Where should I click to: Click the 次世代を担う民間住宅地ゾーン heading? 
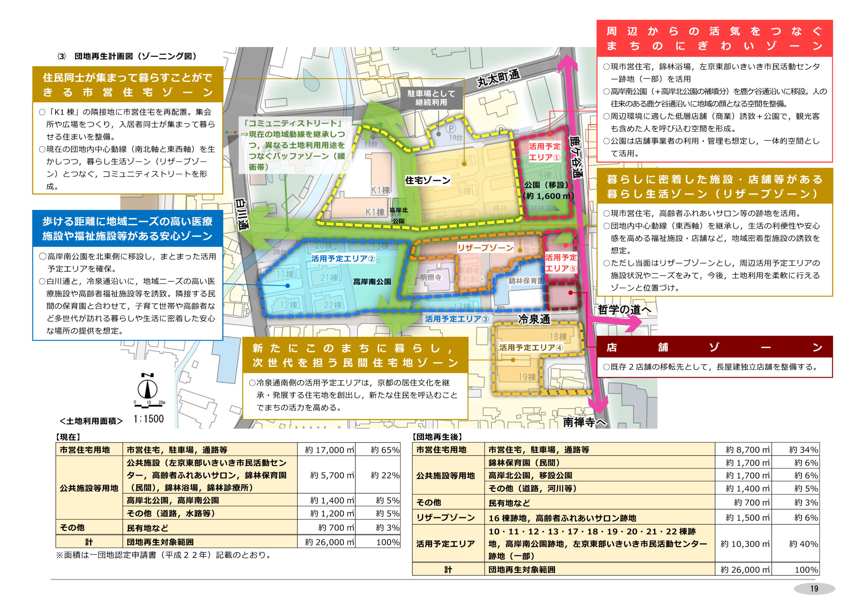355,355
